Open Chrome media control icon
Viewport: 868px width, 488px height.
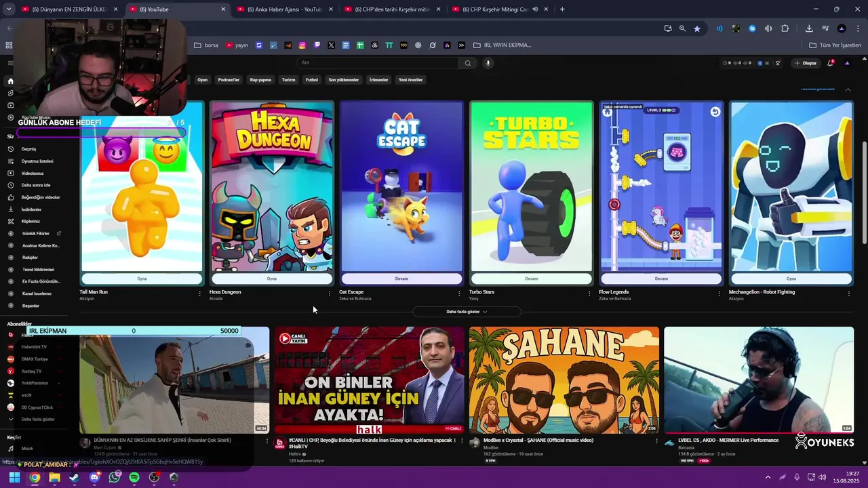point(825,28)
